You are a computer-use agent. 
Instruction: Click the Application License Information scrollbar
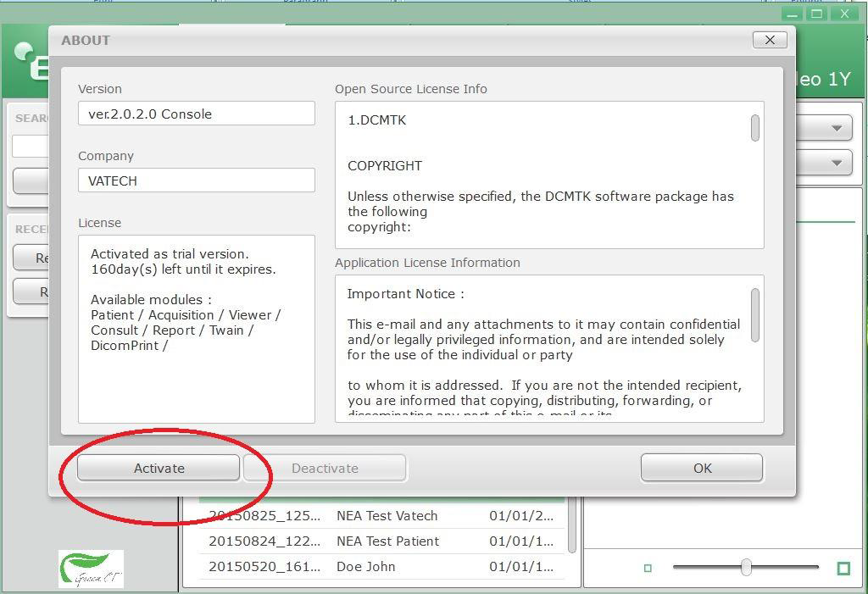[754, 314]
